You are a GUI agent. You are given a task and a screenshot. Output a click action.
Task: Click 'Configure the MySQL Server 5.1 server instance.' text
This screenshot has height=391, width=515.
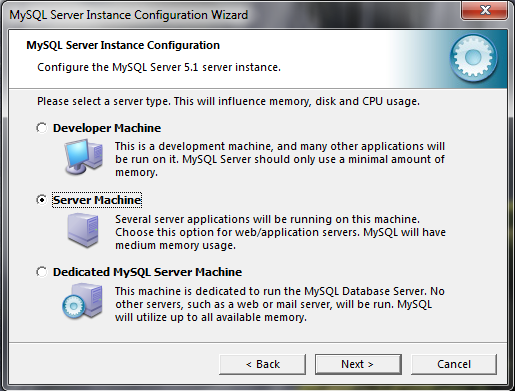[x=159, y=67]
